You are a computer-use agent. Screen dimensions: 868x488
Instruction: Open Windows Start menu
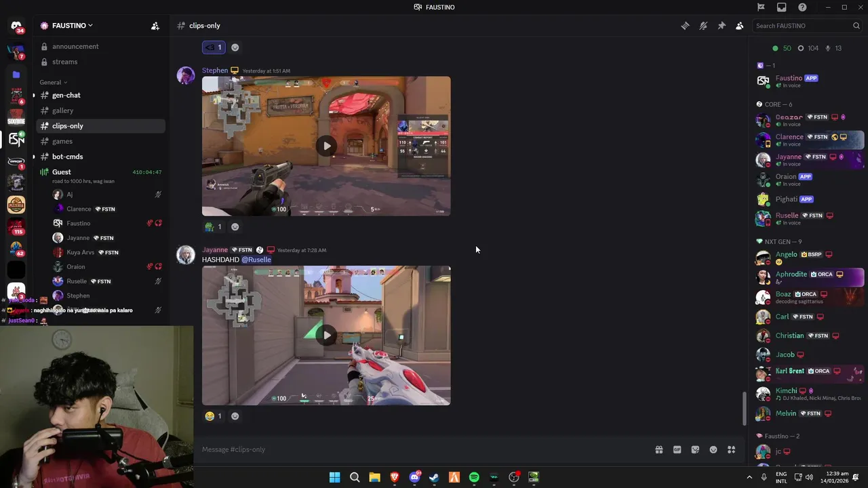click(x=334, y=477)
